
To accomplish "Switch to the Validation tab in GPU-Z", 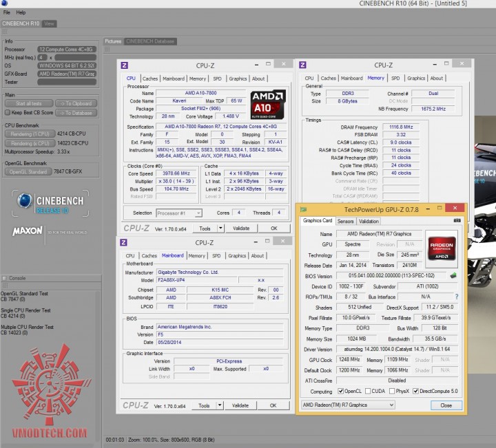I will 369,221.
